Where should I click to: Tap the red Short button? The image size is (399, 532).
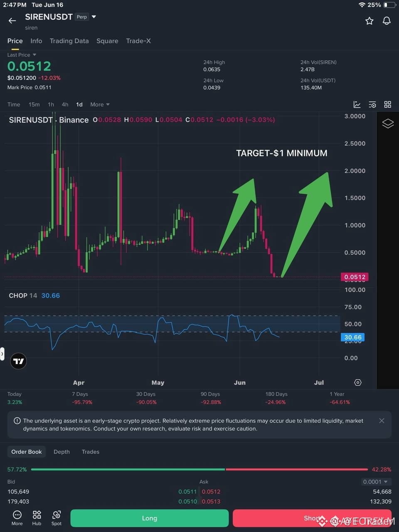click(x=312, y=518)
